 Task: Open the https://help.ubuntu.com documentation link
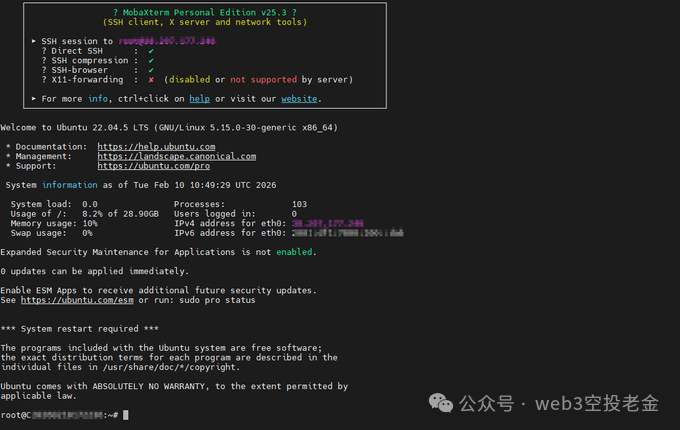[x=156, y=147]
